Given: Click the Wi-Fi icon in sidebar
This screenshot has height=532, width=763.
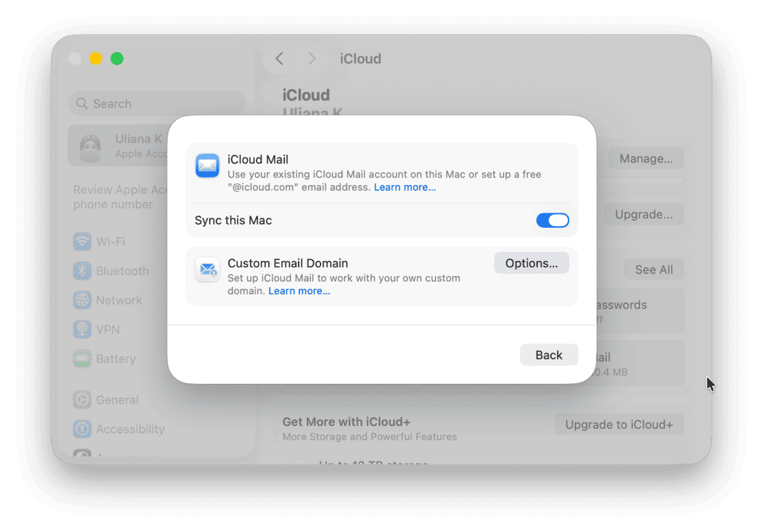Looking at the screenshot, I should pyautogui.click(x=82, y=242).
